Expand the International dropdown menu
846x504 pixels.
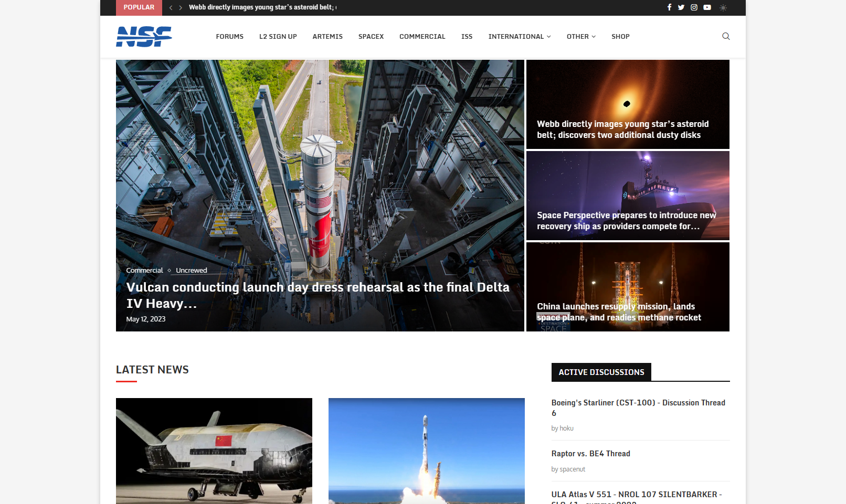[520, 37]
